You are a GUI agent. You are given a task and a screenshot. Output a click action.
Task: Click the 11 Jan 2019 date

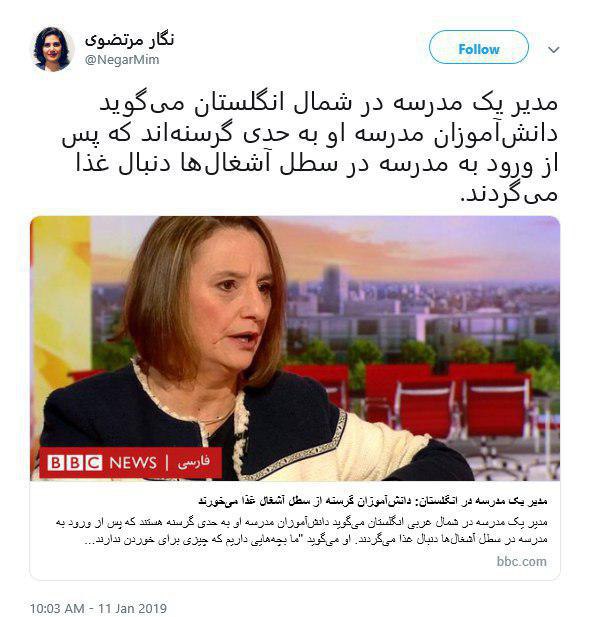(132, 608)
